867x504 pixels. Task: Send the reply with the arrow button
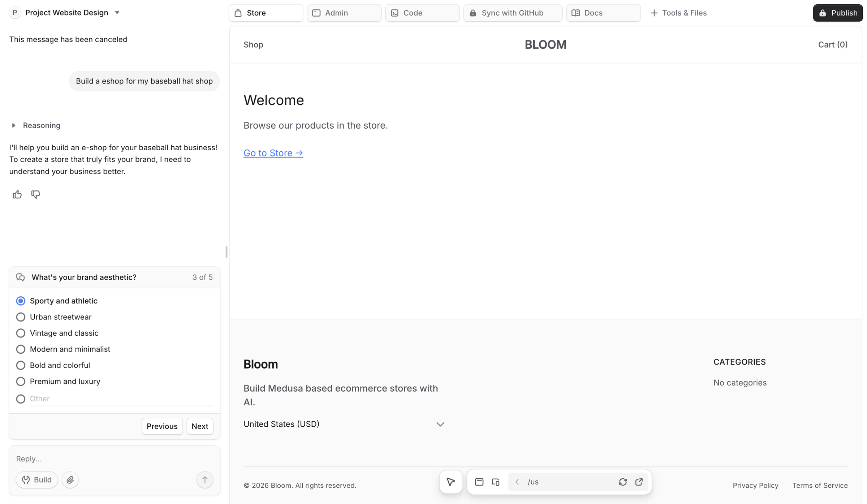pyautogui.click(x=205, y=480)
